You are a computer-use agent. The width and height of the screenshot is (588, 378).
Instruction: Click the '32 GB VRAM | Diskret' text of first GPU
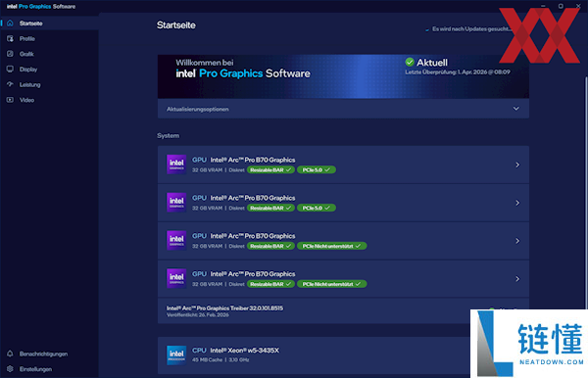pos(219,170)
